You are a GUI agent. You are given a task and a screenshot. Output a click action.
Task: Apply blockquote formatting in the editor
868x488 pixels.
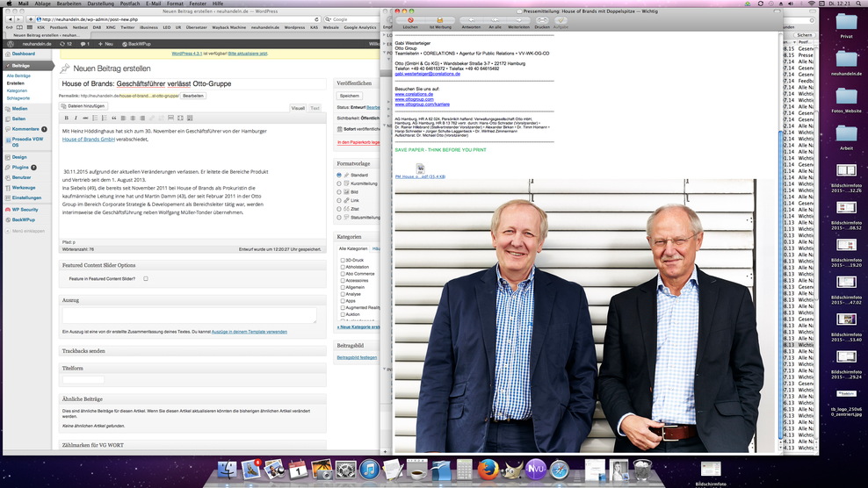pyautogui.click(x=114, y=118)
